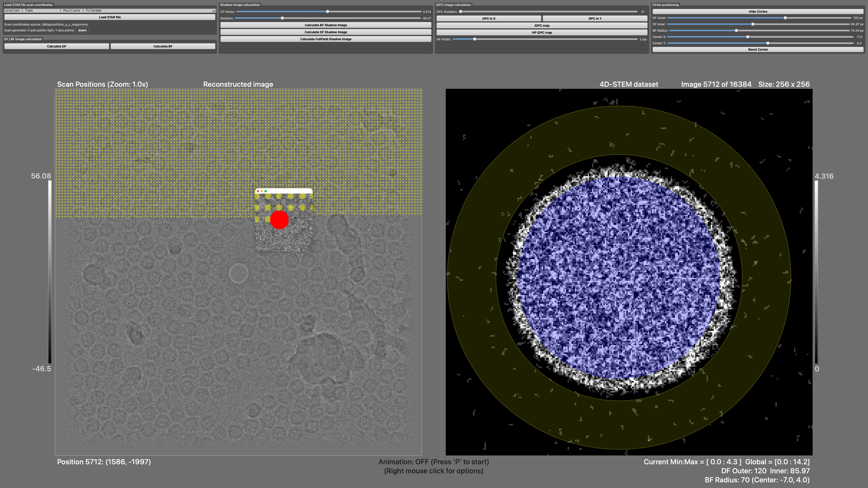Image resolution: width=868 pixels, height=488 pixels.
Task: Adjust the DF Outer slider
Action: coord(759,18)
